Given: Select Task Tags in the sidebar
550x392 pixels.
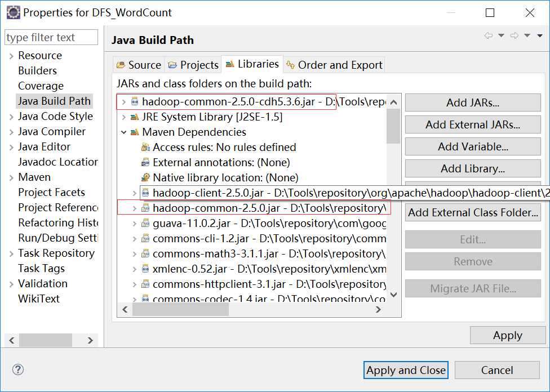Looking at the screenshot, I should tap(41, 268).
